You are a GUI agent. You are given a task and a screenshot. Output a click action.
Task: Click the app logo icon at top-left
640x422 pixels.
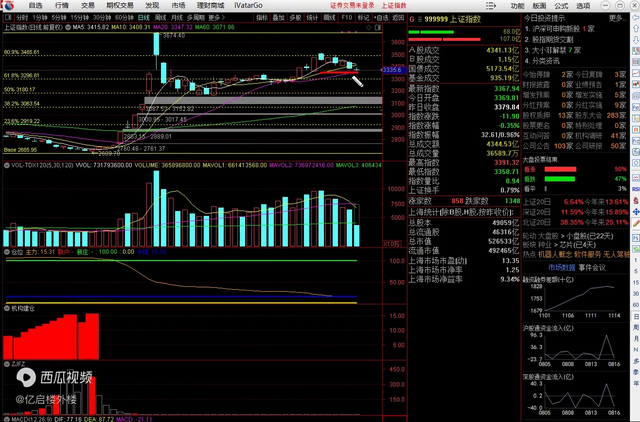click(8, 5)
